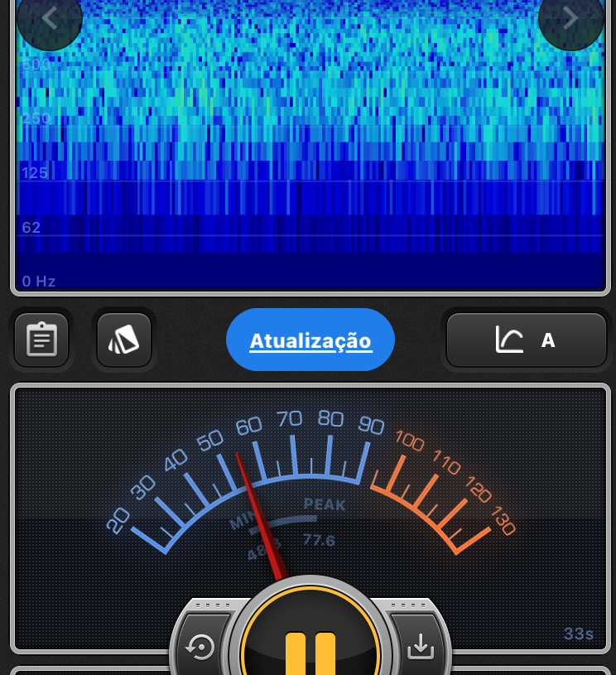Open the clipboard notes icon

41,340
